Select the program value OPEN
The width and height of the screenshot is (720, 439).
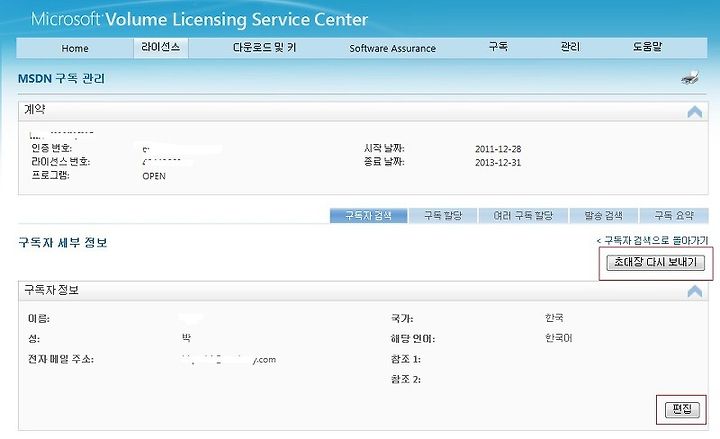[154, 176]
